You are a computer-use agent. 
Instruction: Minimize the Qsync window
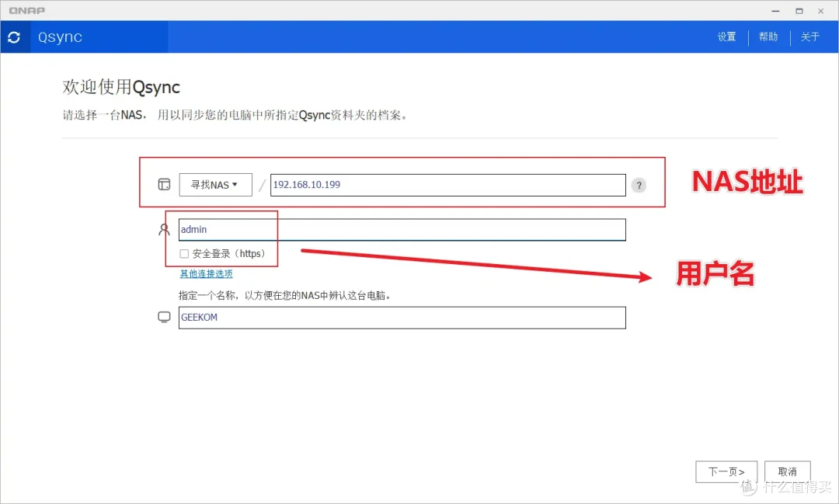(x=775, y=11)
